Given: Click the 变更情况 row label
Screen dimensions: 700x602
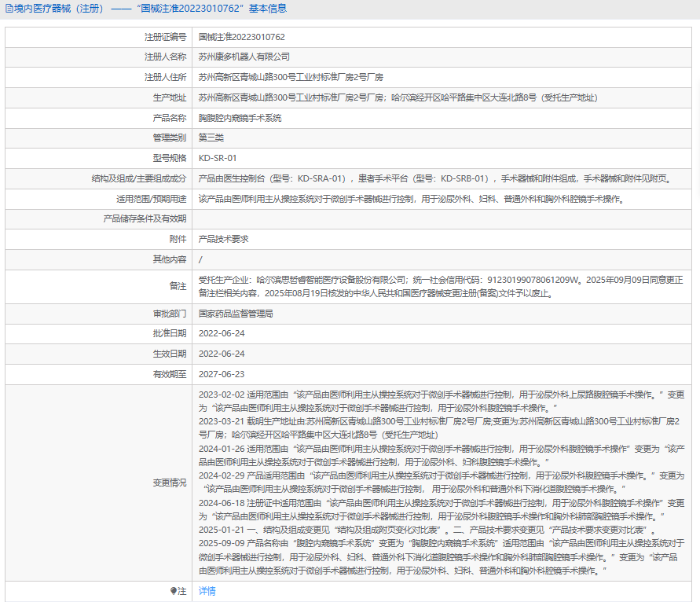Looking at the screenshot, I should click(x=170, y=483).
